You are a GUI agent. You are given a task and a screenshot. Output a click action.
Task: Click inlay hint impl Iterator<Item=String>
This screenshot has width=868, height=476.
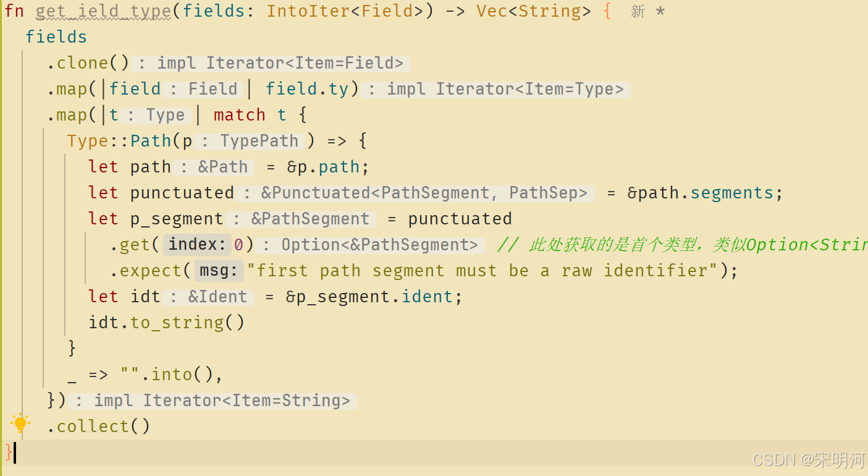pyautogui.click(x=213, y=401)
